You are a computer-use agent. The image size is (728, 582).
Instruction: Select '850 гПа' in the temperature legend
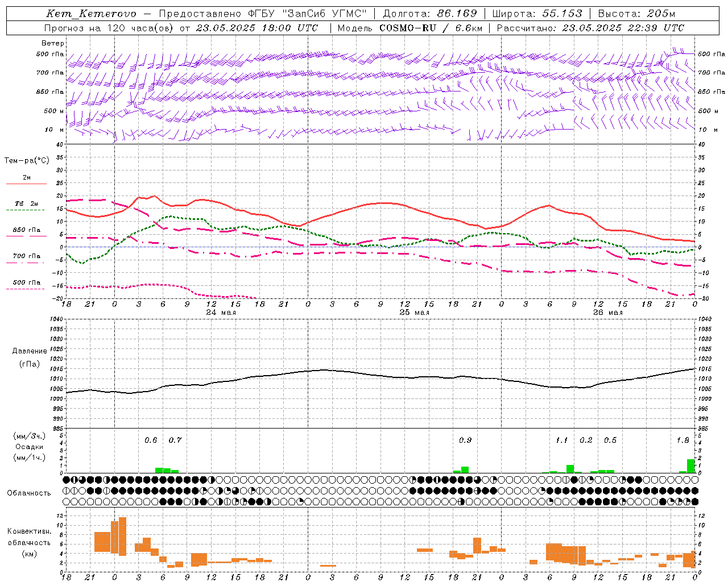coord(27,230)
